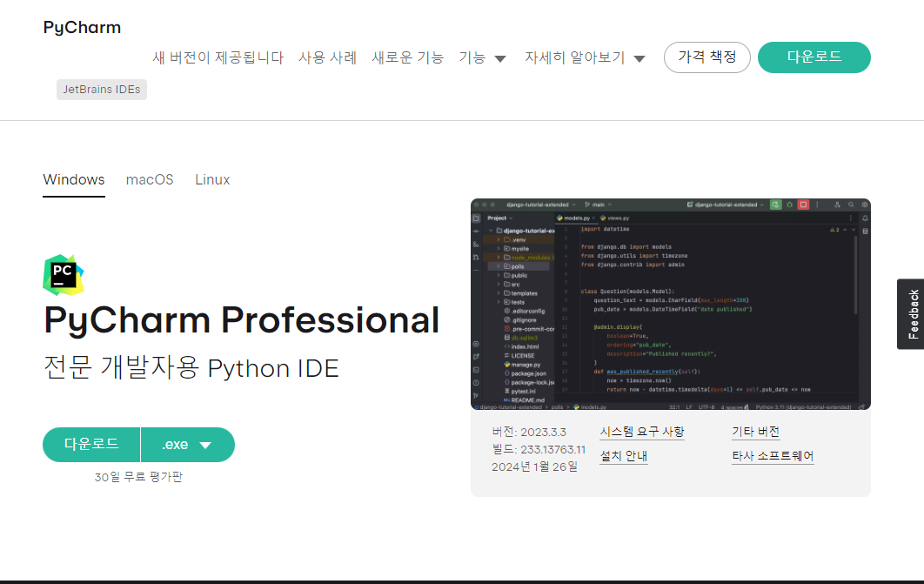This screenshot has width=924, height=584.
Task: Open the 새로운 기능 navigation link
Action: (x=407, y=57)
